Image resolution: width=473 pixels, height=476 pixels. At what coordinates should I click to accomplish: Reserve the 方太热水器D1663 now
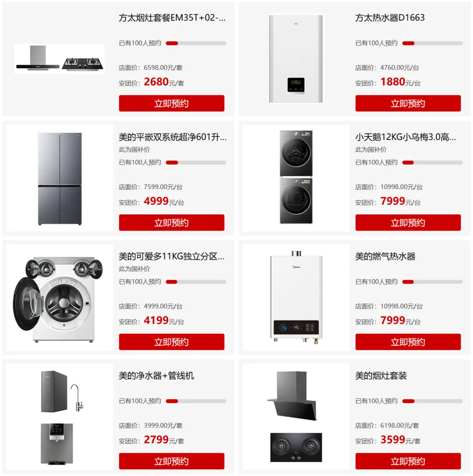[408, 103]
